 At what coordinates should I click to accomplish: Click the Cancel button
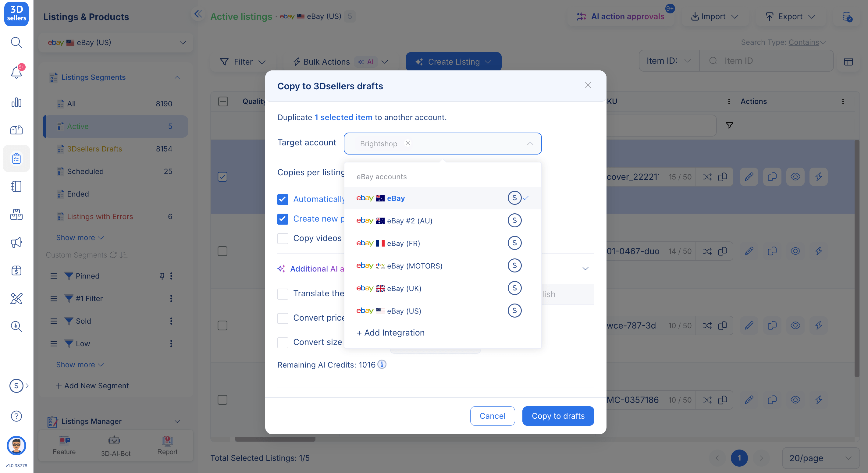(492, 416)
